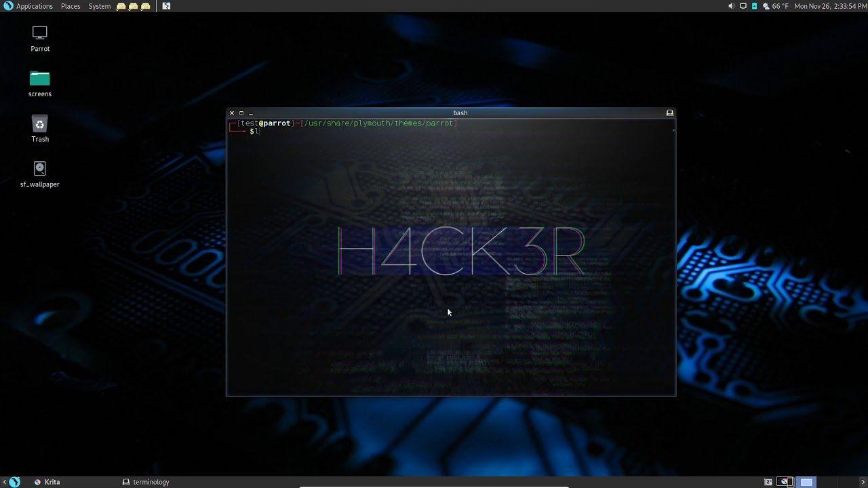This screenshot has width=868, height=488.
Task: Open the sf_wallpaper disk icon
Action: coord(40,169)
